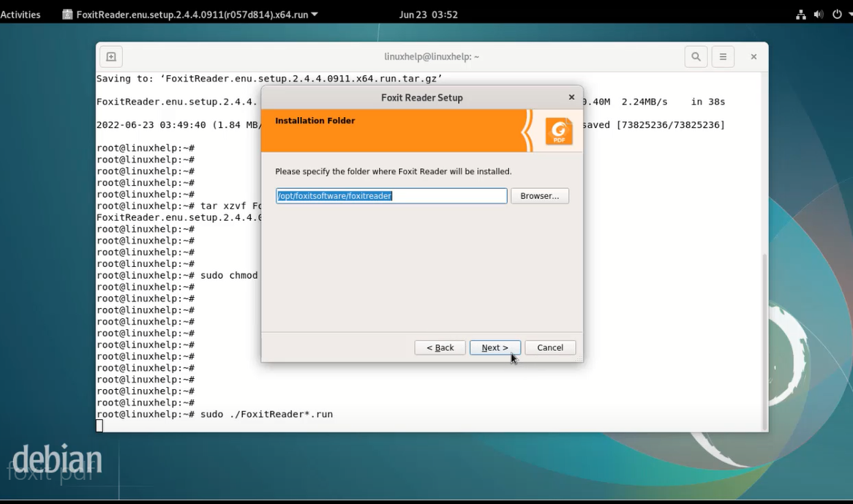Click the 'in 38s' download time text
The width and height of the screenshot is (853, 504).
[x=708, y=102]
